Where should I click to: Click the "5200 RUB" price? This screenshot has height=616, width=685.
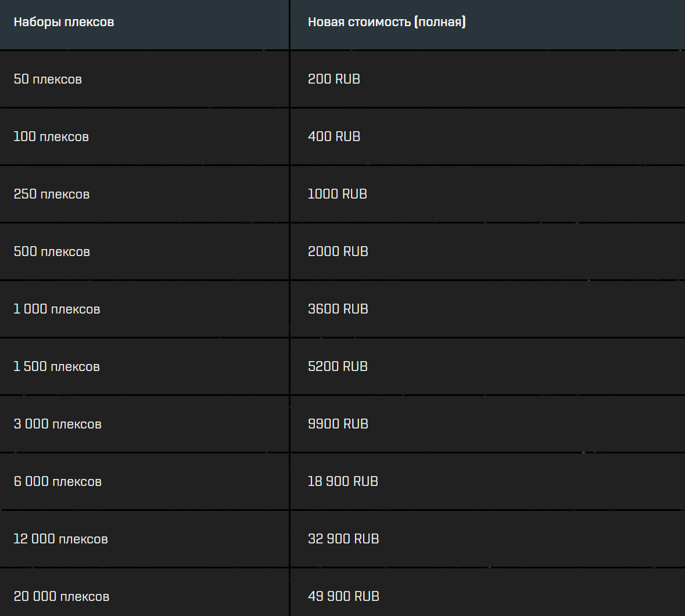pos(338,366)
